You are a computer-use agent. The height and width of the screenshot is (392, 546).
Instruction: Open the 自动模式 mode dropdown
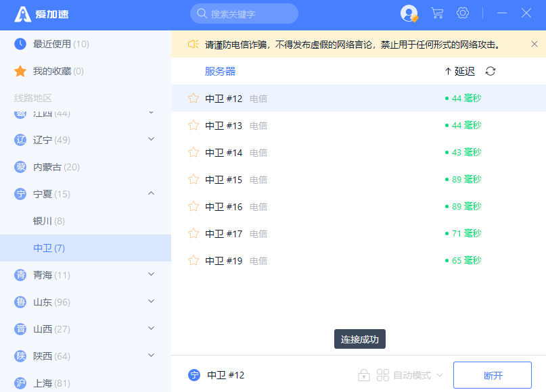pyautogui.click(x=410, y=375)
